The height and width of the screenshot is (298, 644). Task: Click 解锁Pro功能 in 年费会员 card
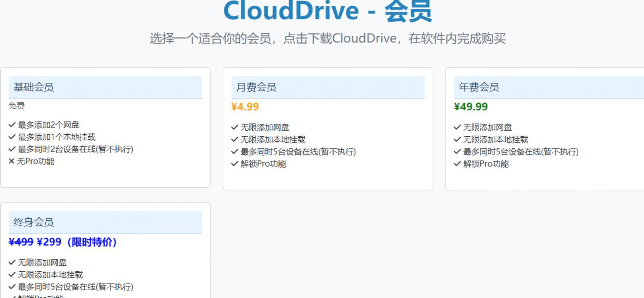click(x=486, y=164)
